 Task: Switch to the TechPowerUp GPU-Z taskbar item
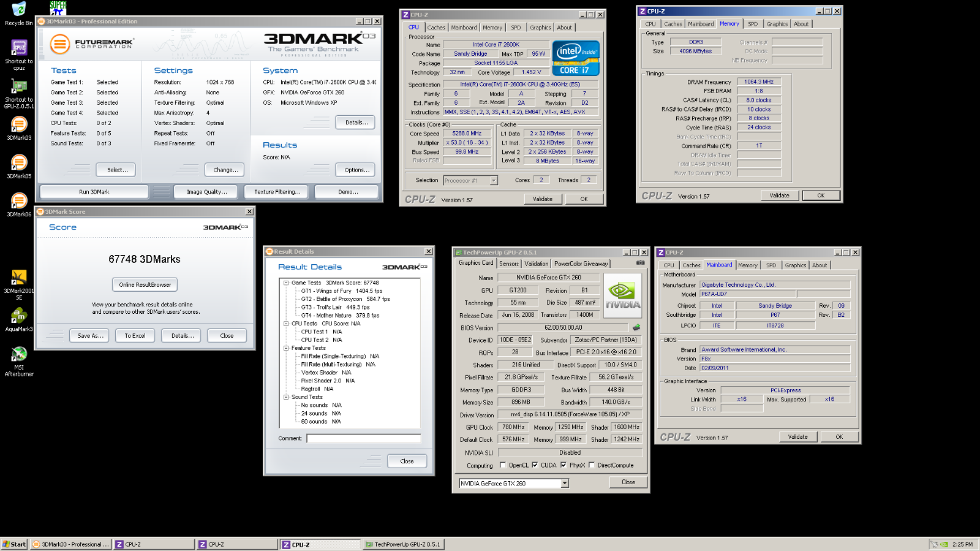(402, 544)
